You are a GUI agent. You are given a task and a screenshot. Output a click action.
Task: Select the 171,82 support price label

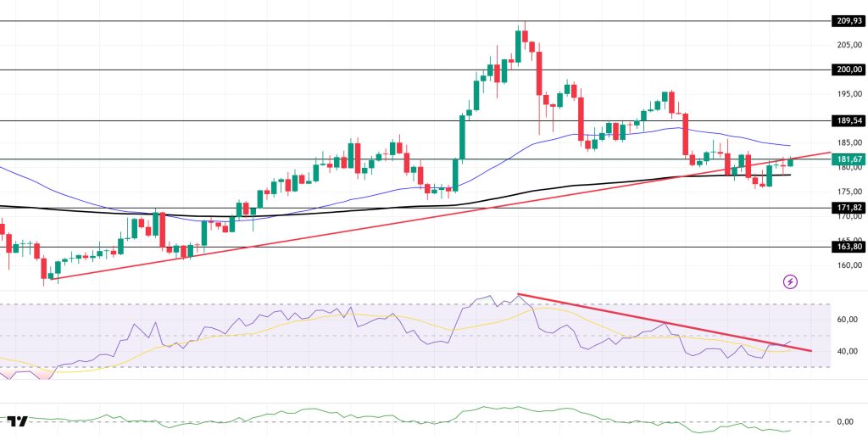point(848,208)
